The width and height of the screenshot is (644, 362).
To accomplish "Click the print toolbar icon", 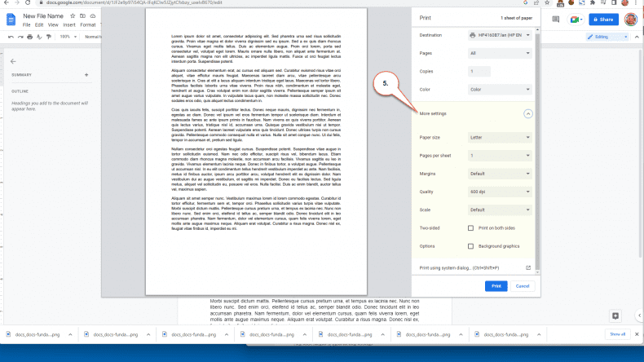I will click(x=29, y=37).
